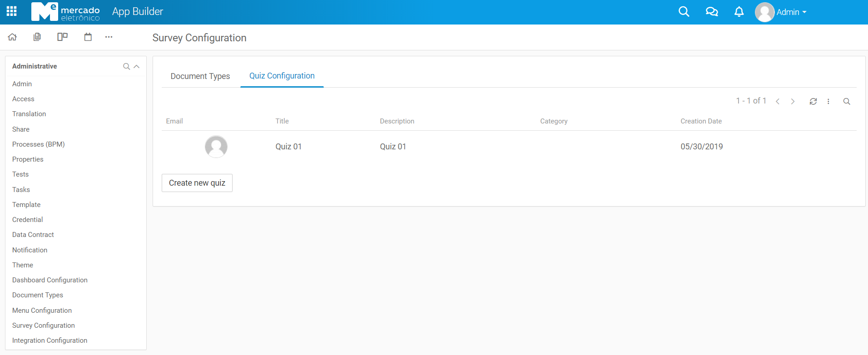Image resolution: width=868 pixels, height=355 pixels.
Task: Refresh the quiz list
Action: click(813, 102)
